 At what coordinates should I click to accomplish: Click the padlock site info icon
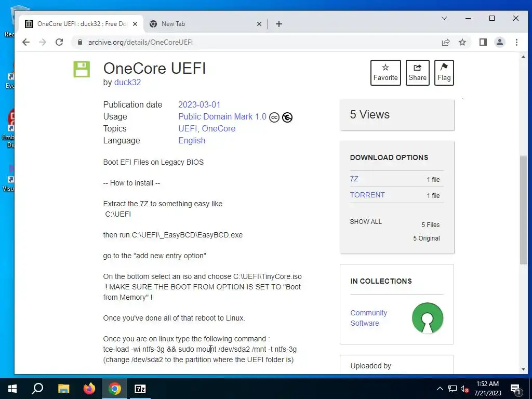(80, 42)
